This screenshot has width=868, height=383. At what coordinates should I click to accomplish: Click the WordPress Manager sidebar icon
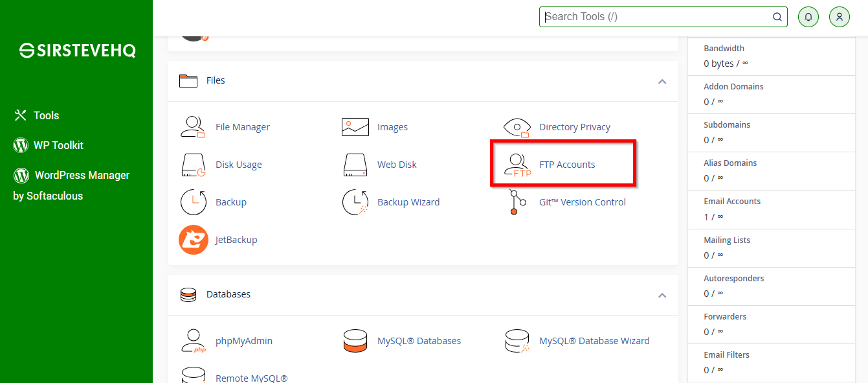click(21, 175)
